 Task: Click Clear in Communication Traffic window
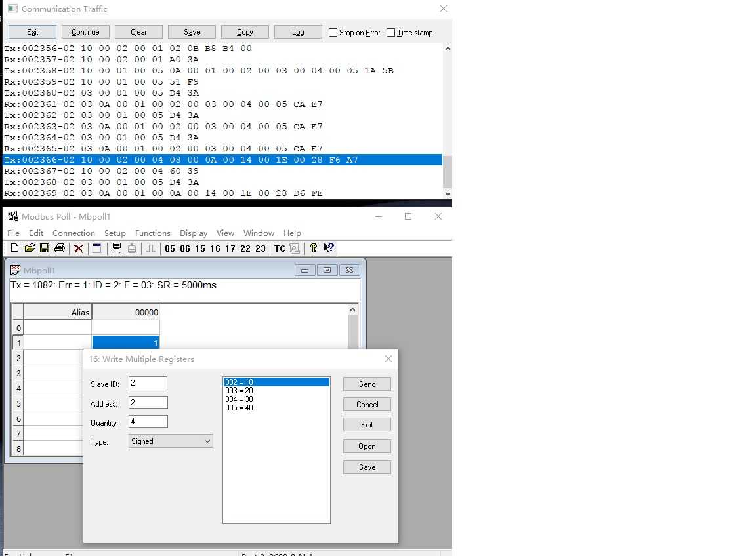coord(138,31)
